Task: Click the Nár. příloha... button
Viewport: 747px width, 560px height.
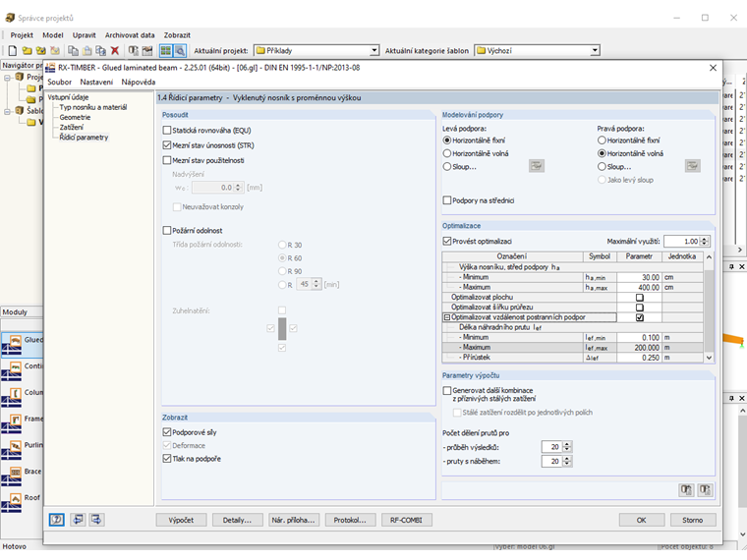Action: [x=294, y=520]
